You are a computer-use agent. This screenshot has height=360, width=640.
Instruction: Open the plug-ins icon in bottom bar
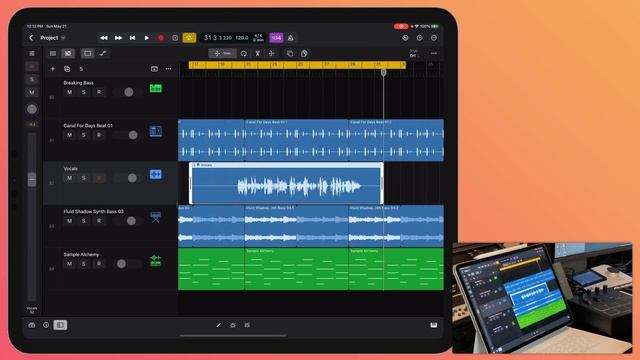click(233, 325)
